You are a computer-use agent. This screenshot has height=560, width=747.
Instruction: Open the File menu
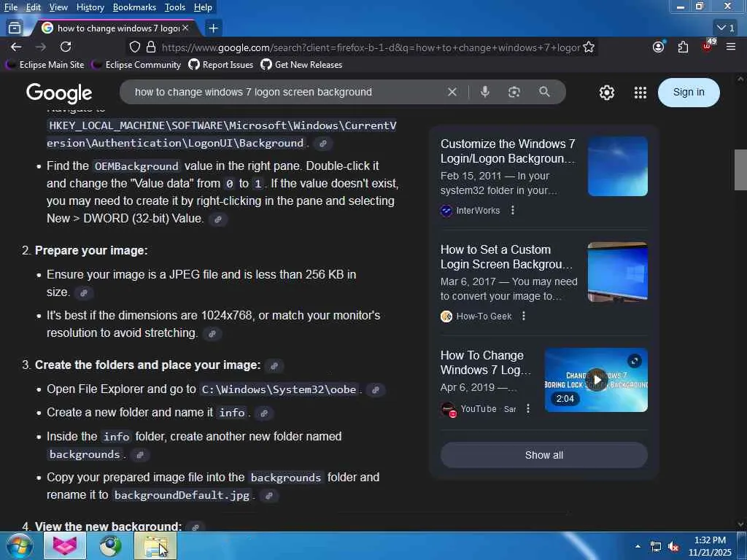(x=10, y=7)
